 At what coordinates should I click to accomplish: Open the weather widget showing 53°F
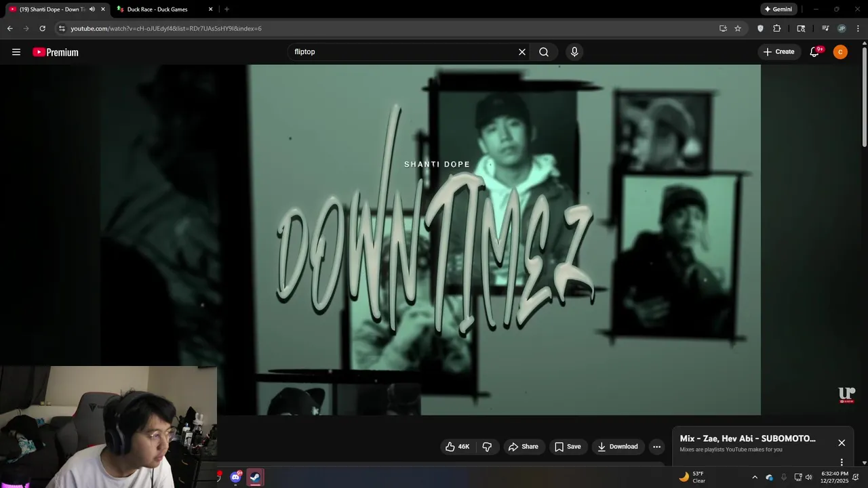click(x=692, y=477)
